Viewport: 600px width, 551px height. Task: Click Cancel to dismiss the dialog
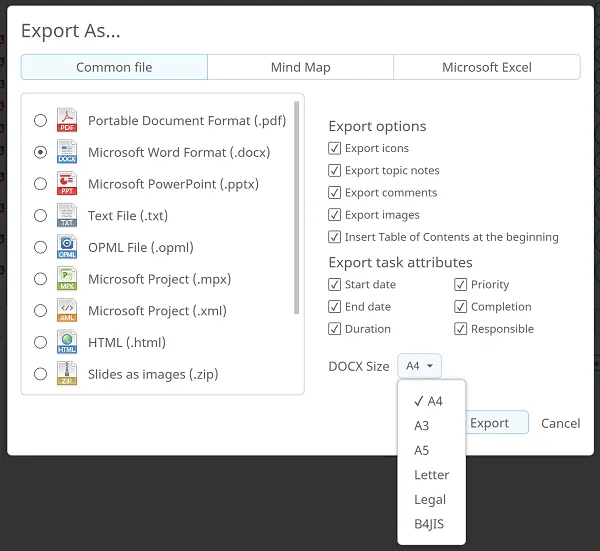tap(560, 423)
